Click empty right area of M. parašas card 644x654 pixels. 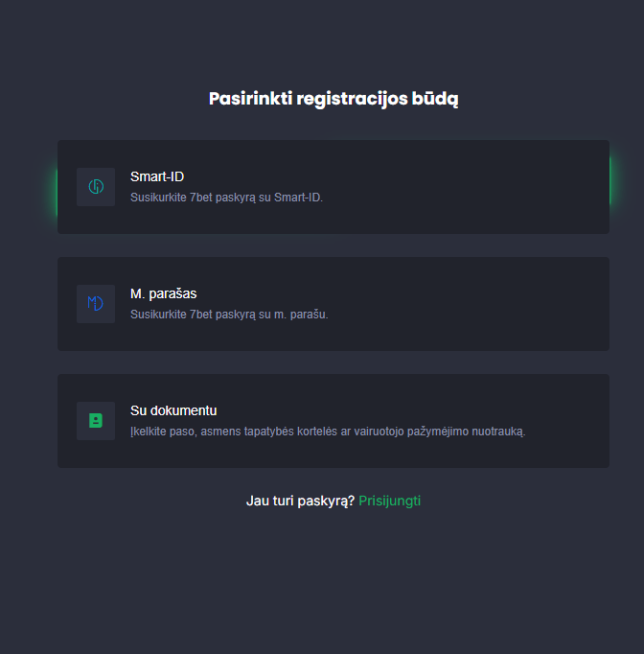[479, 304]
